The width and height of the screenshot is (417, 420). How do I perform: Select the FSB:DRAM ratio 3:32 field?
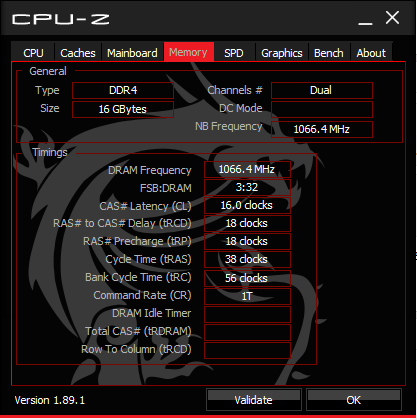click(x=247, y=187)
